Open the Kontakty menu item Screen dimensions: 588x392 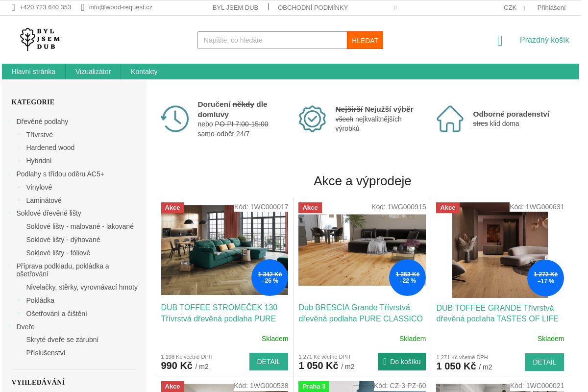[x=144, y=72]
